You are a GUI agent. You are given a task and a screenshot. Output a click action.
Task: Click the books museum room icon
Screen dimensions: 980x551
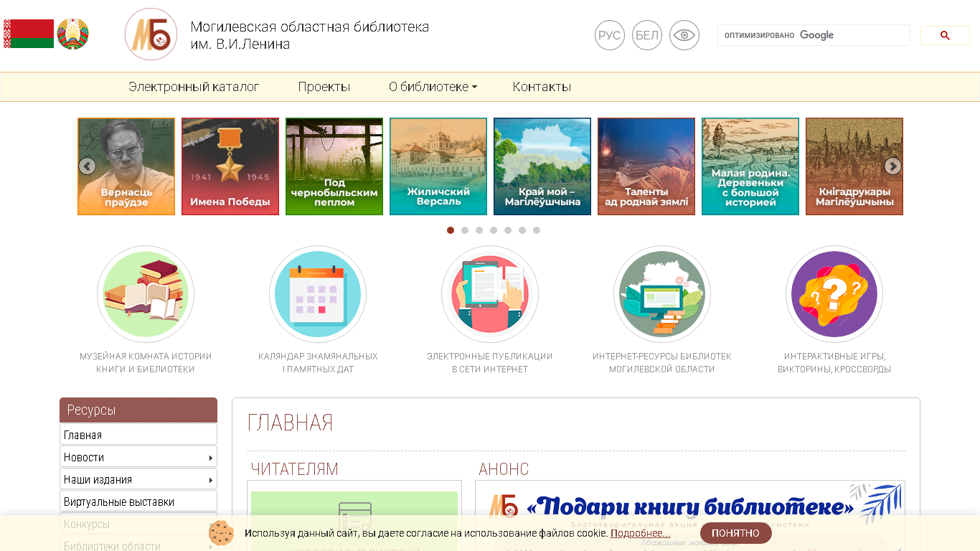pyautogui.click(x=146, y=294)
